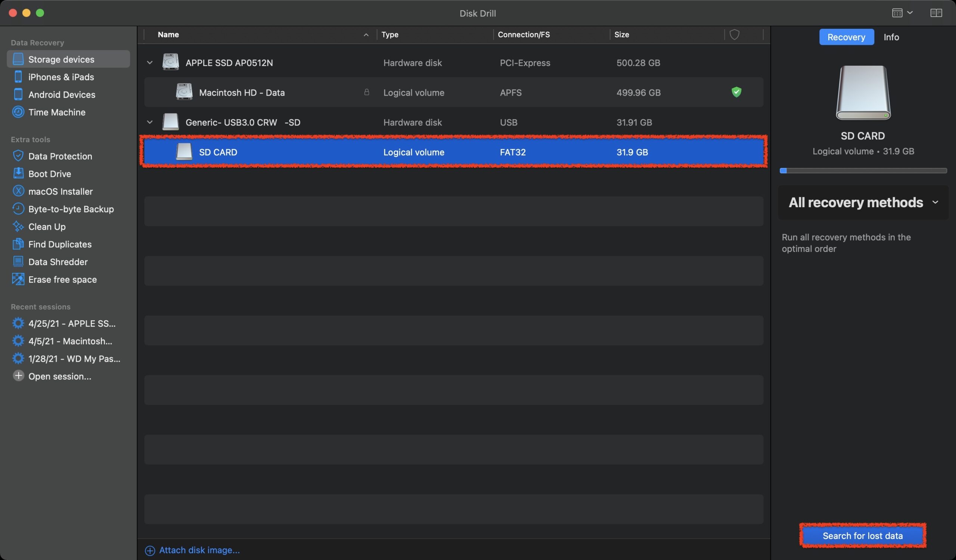Open iPhones & iPads recovery section
This screenshot has height=560, width=956.
(x=61, y=77)
